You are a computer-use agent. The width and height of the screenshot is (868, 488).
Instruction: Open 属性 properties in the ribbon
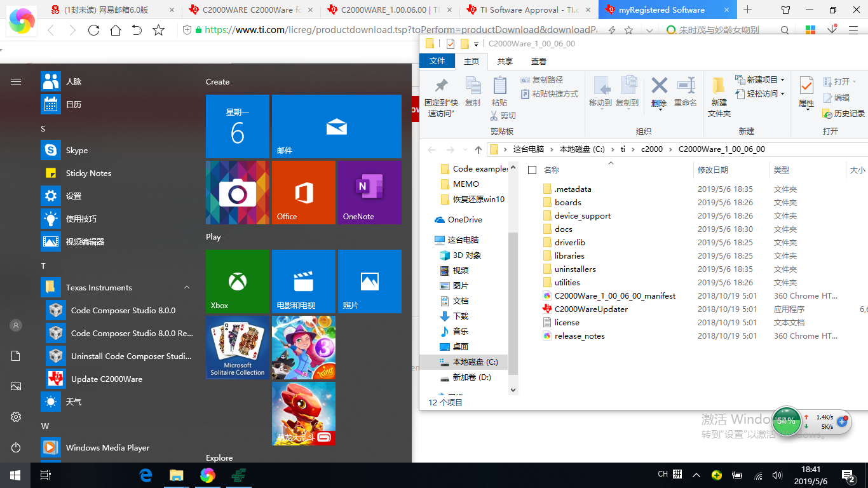806,93
